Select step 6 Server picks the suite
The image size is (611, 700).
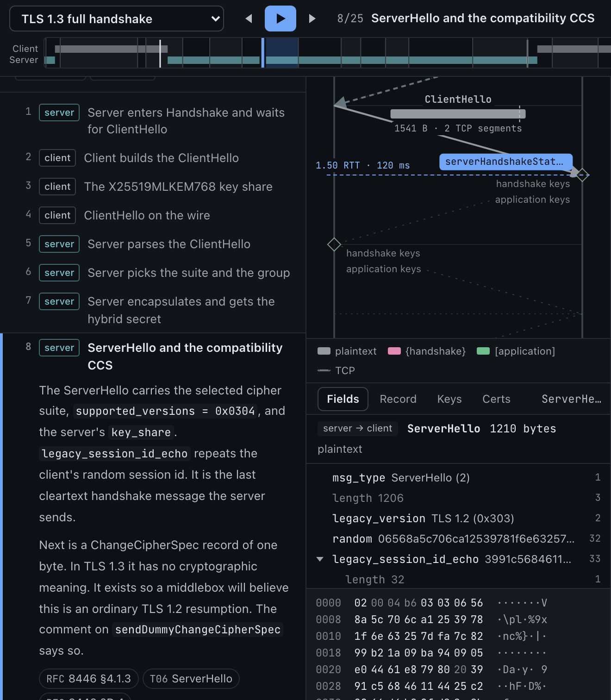point(153,273)
